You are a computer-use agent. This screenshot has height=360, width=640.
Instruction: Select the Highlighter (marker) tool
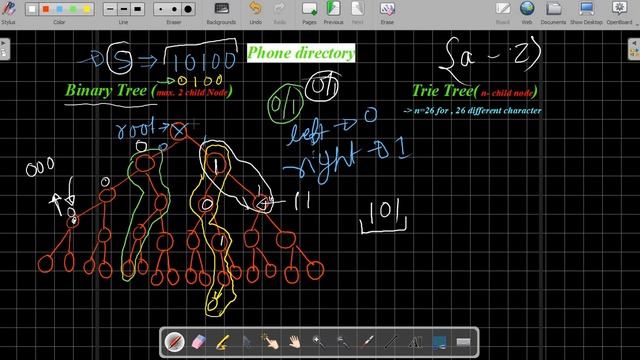tap(223, 342)
